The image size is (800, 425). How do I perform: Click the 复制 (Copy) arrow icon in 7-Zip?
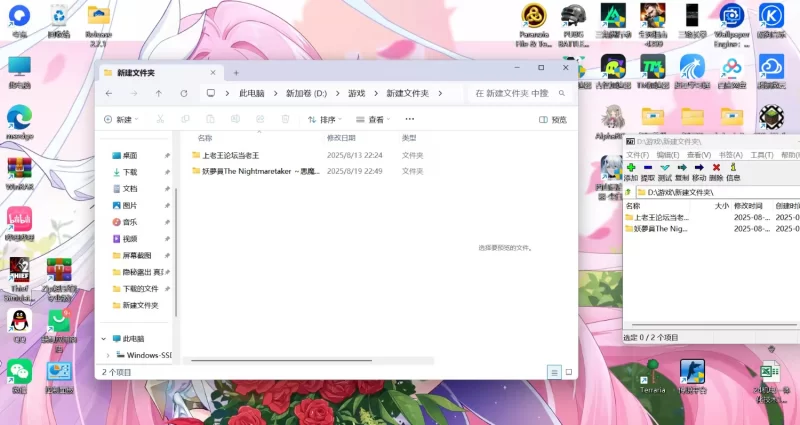click(682, 167)
